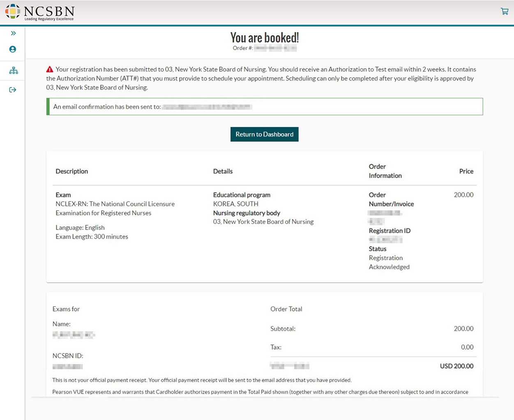Click the exam price '200.00' in table
Image resolution: width=514 pixels, height=420 pixels.
click(x=464, y=195)
